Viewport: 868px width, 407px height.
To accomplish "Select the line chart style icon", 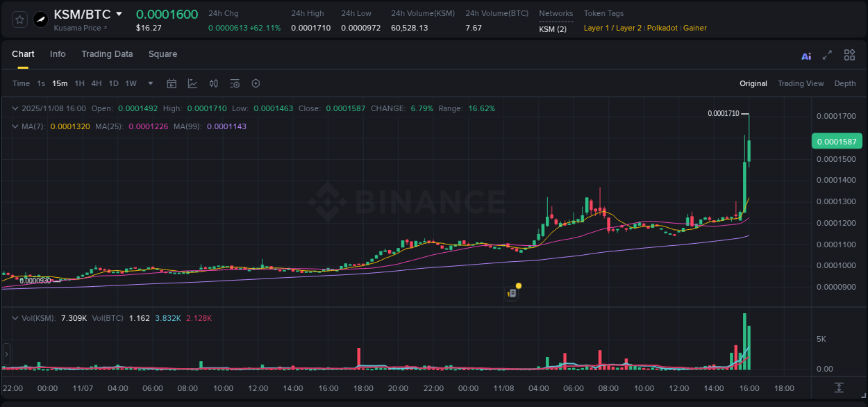I will [192, 83].
